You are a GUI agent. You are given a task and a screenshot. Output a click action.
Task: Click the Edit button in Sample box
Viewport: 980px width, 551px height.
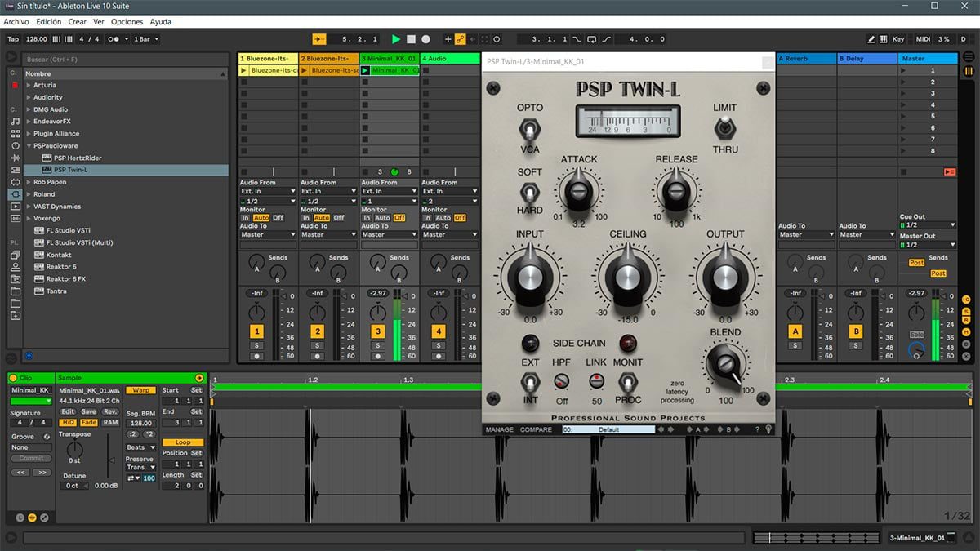click(68, 412)
